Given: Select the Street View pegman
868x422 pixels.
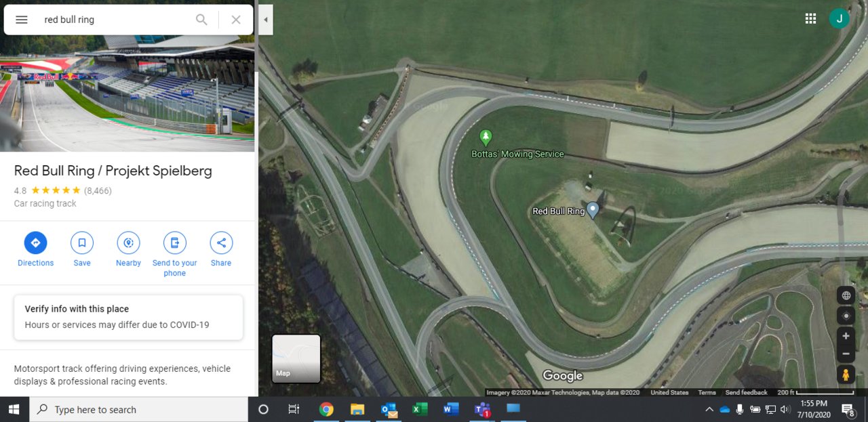Looking at the screenshot, I should point(846,375).
